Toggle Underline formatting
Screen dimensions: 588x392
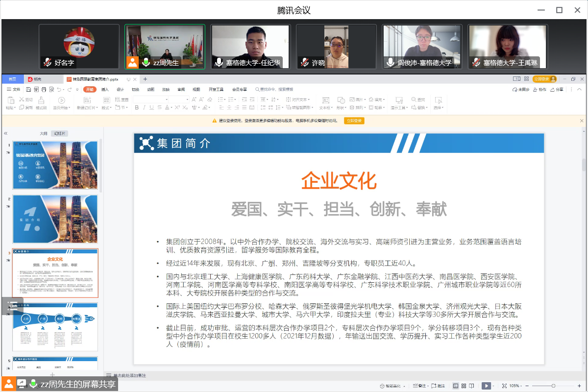(152, 107)
